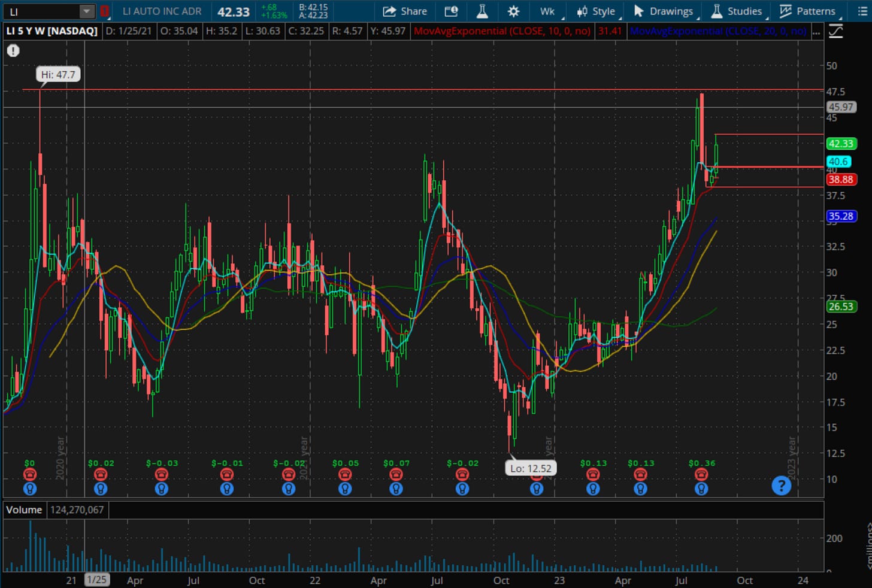872x588 pixels.
Task: Click the D: 1/25/21 date readout
Action: (x=129, y=31)
